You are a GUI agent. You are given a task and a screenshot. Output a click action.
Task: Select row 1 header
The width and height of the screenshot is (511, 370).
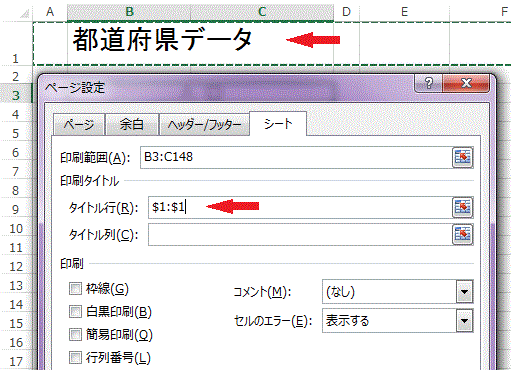[x=16, y=43]
